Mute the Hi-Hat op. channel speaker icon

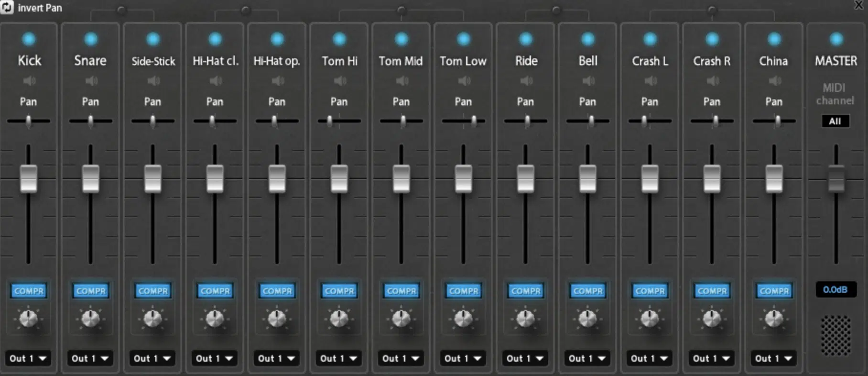pos(277,81)
